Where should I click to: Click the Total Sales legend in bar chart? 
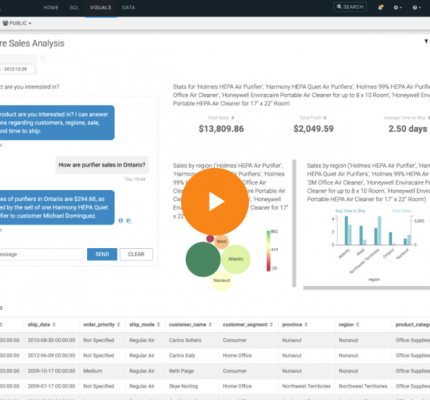401,211
